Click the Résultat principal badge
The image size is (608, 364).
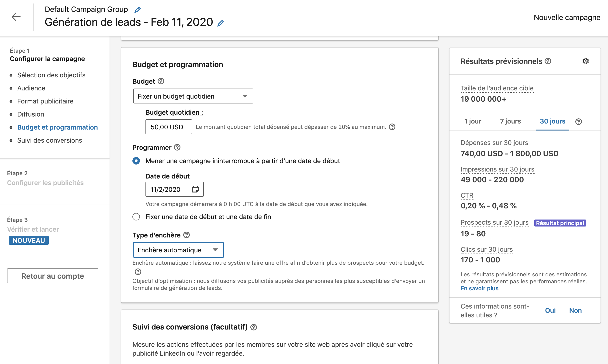[x=560, y=223]
